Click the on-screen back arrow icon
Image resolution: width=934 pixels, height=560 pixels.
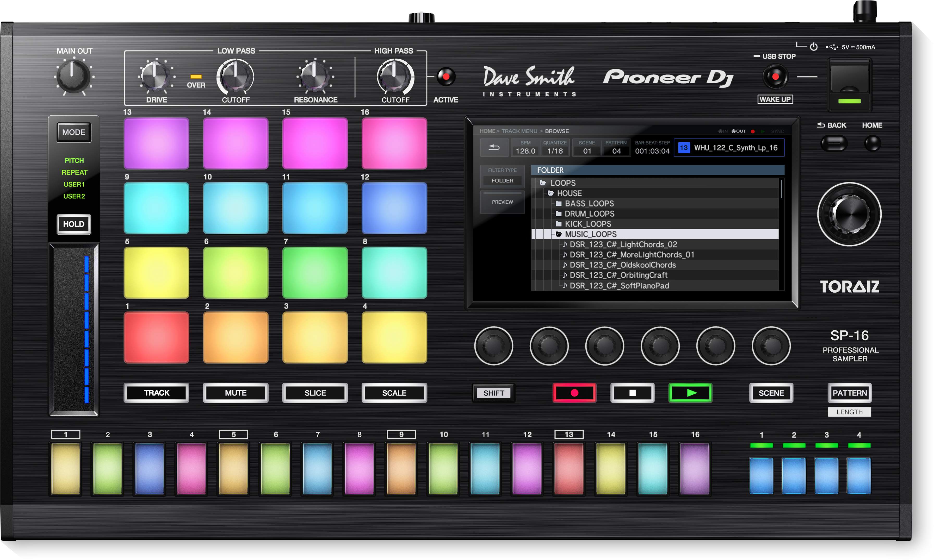494,148
